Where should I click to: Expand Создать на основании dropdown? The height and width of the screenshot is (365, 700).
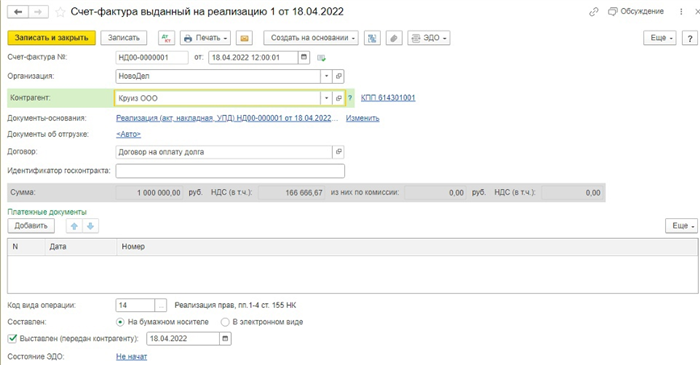pos(311,38)
